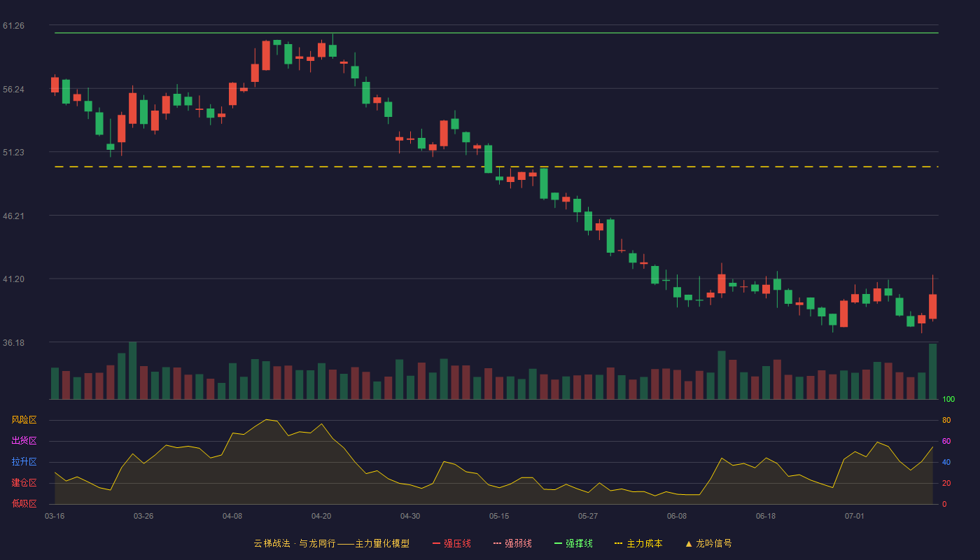Click the 56.24 price axis label

[14, 89]
